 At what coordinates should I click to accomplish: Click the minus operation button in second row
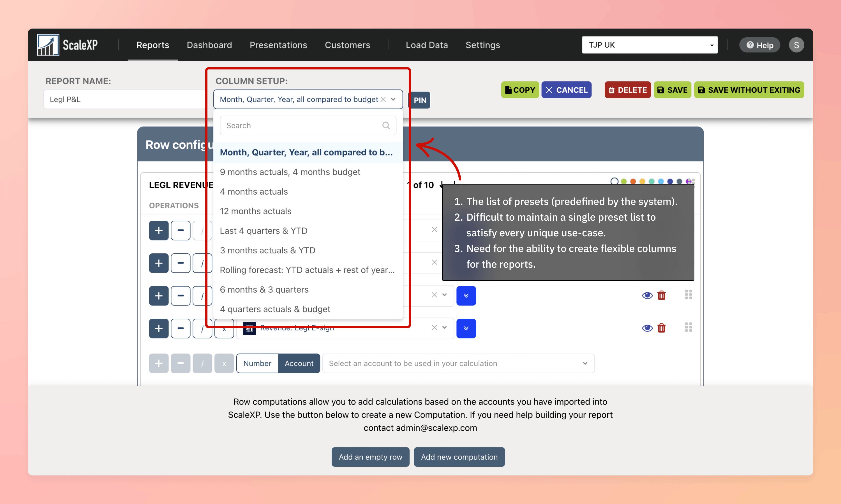pyautogui.click(x=180, y=263)
